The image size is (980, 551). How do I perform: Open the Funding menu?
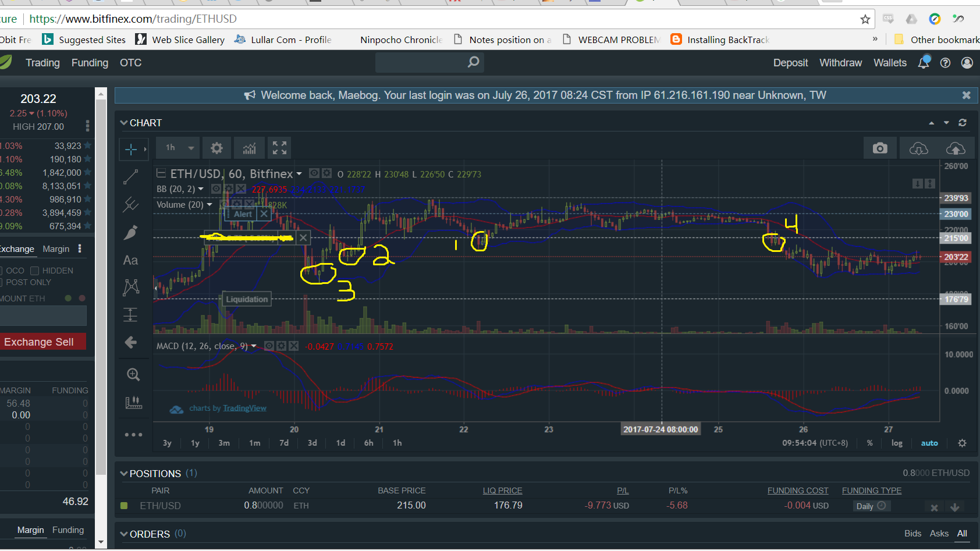click(x=90, y=63)
